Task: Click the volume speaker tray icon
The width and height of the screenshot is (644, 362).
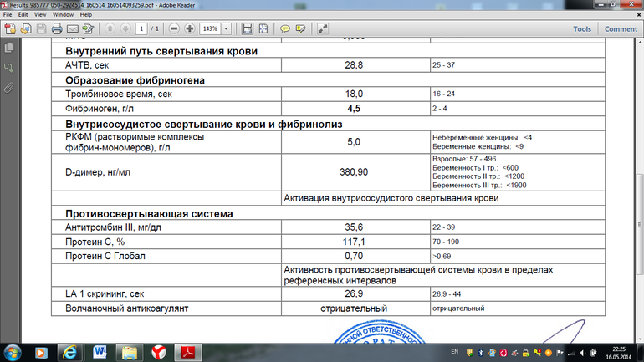Action: (583, 353)
